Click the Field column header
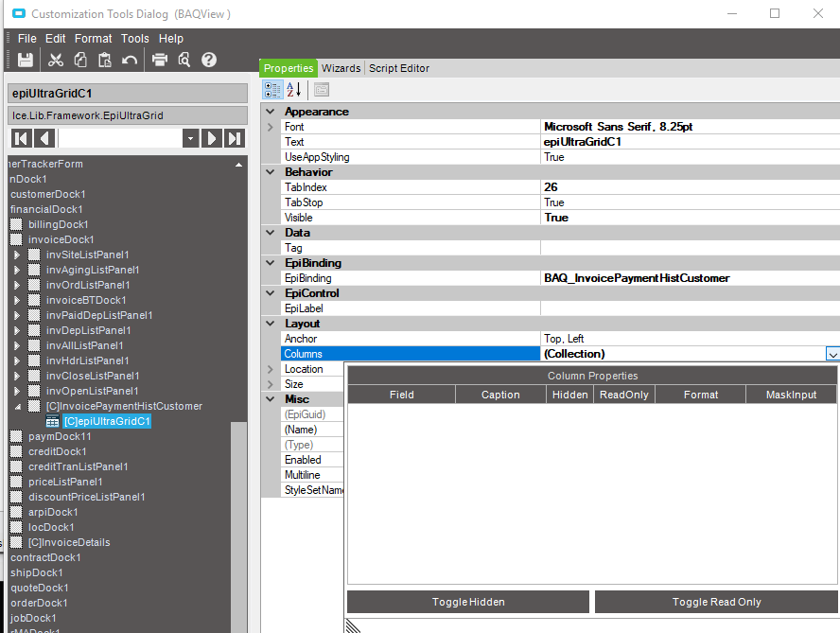This screenshot has width=840, height=633. pos(402,395)
